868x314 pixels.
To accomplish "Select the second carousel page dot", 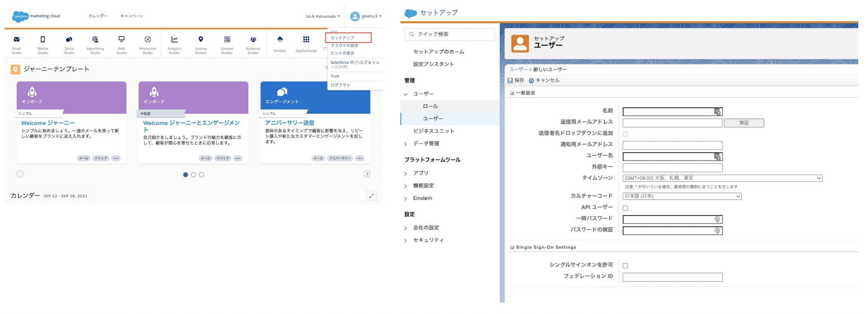I will (x=193, y=175).
